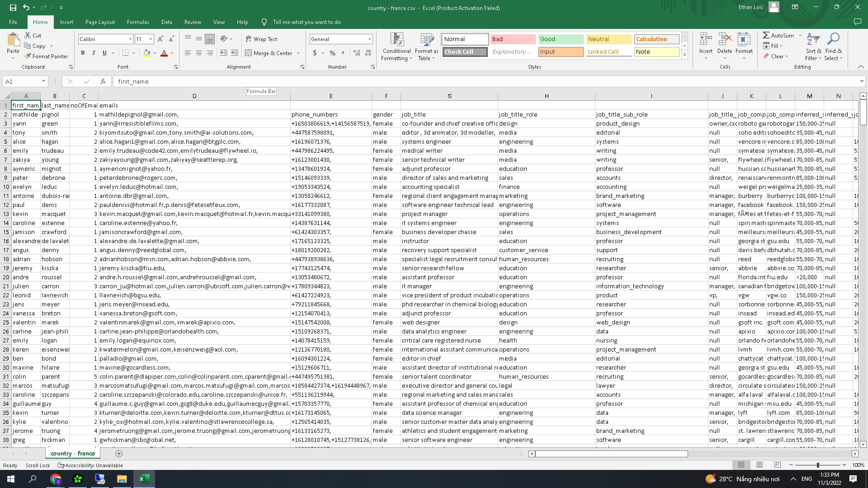Viewport: 868px width, 488px height.
Task: Expand the formula bar
Action: coord(862,81)
